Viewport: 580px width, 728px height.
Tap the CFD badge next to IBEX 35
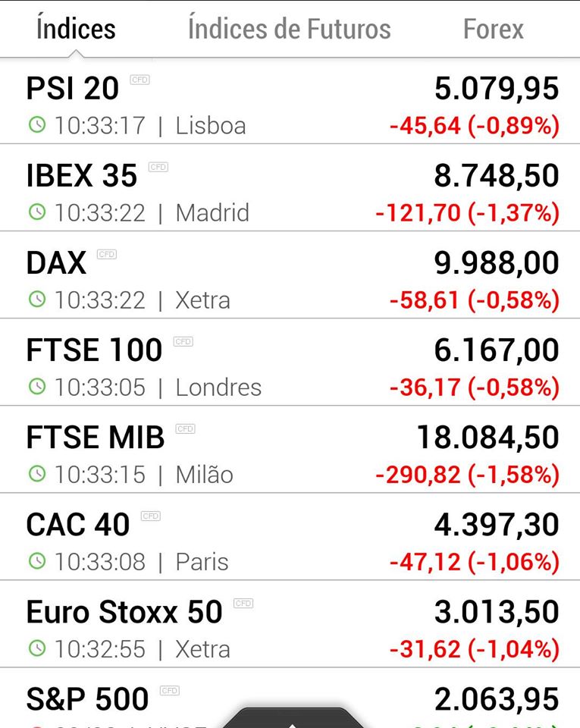click(x=158, y=167)
